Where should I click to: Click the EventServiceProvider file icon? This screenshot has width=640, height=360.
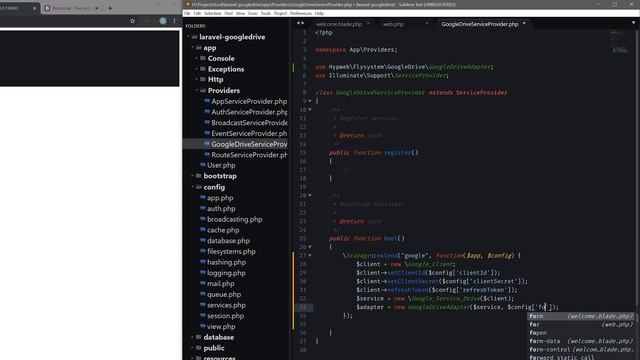(207, 133)
